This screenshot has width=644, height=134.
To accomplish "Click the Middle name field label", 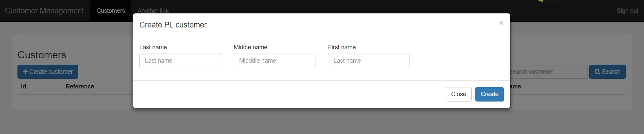I will [x=250, y=47].
